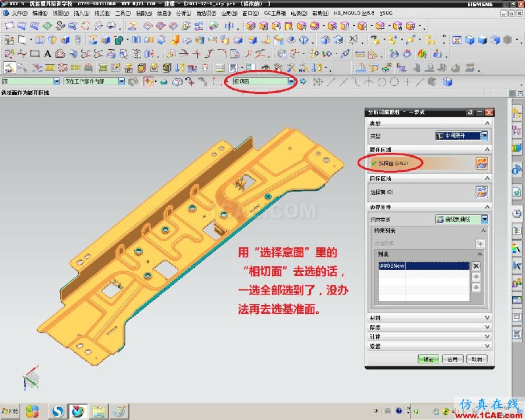Open the 文件(F) menu
The height and width of the screenshot is (420, 525).
[x=20, y=13]
